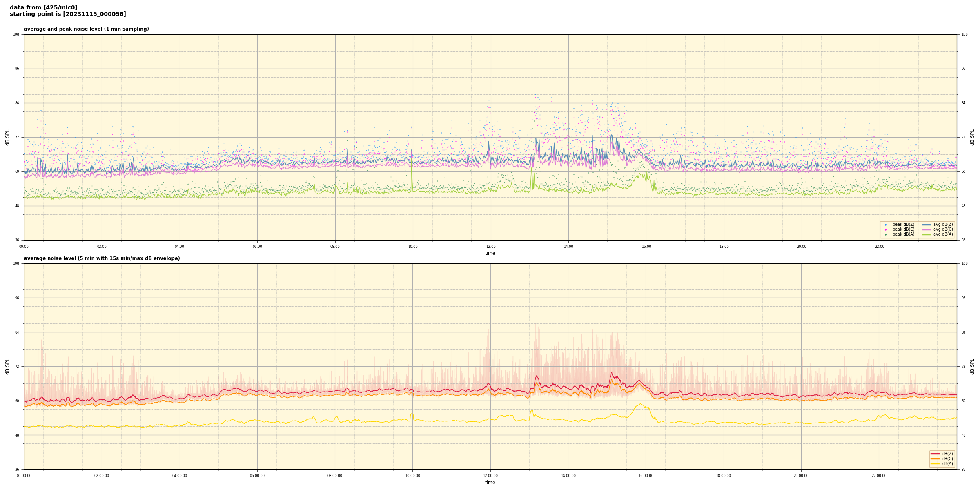The height and width of the screenshot is (490, 980).
Task: Select the avg dB(Z) legend line swatch
Action: pyautogui.click(x=926, y=225)
